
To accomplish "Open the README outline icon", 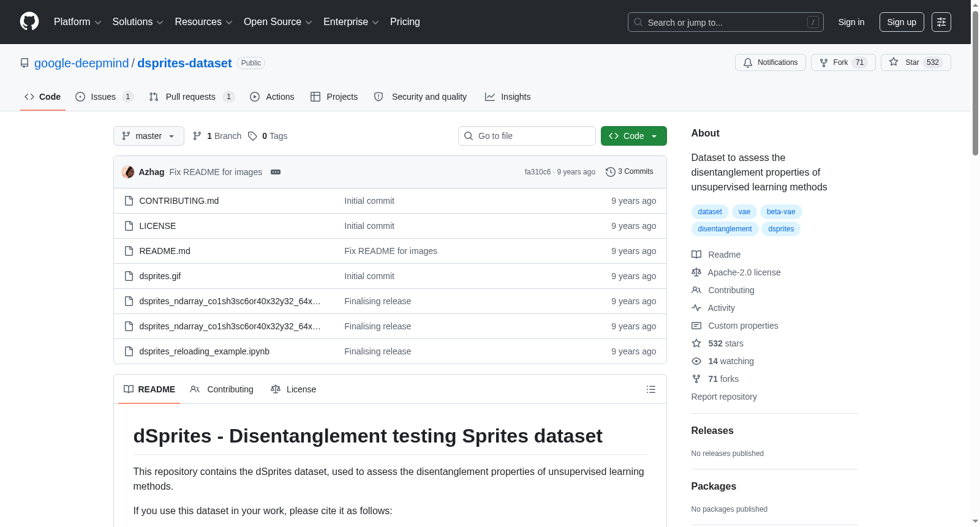I will pyautogui.click(x=651, y=389).
